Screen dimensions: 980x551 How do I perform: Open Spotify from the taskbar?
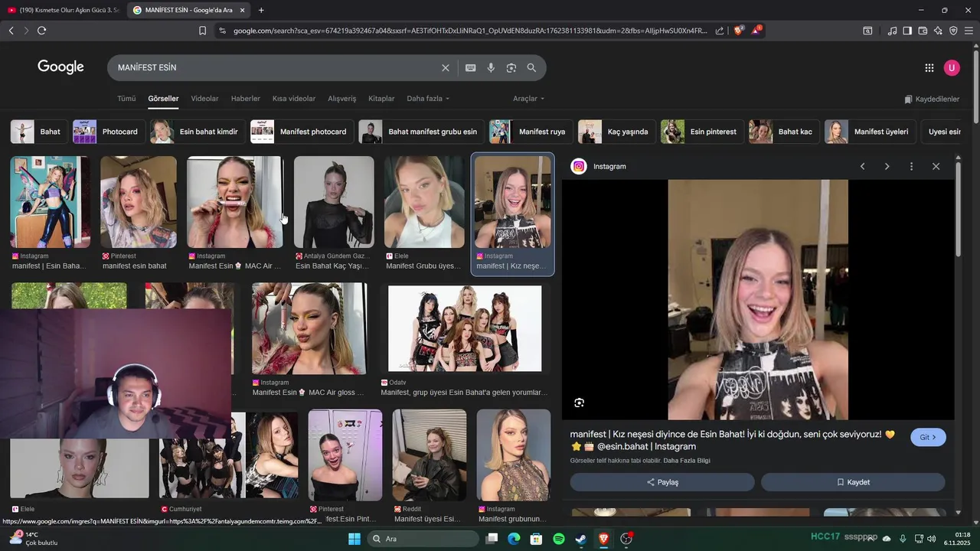[559, 539]
